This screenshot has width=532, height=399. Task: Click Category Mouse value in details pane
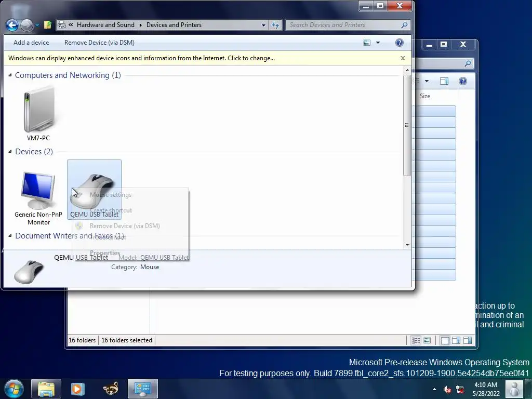coord(150,267)
